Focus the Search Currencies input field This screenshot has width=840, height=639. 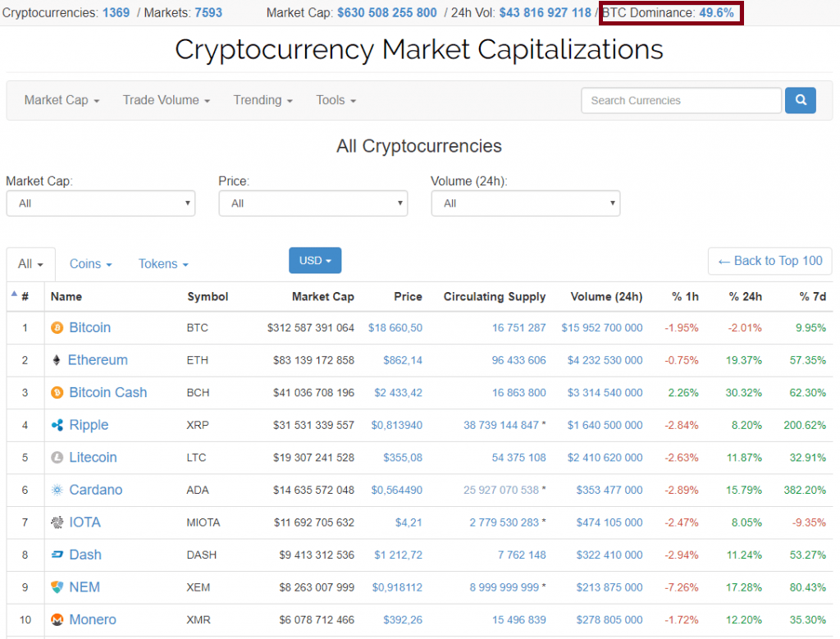(x=681, y=100)
